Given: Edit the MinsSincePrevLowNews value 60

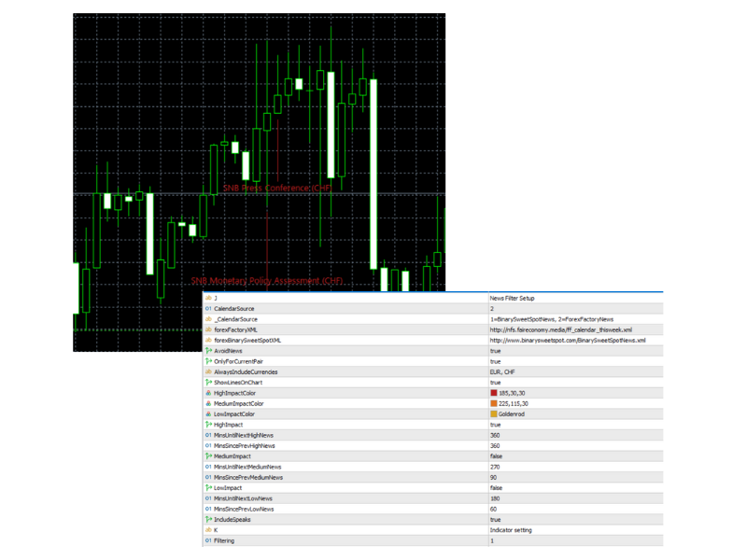Looking at the screenshot, I should click(x=494, y=510).
